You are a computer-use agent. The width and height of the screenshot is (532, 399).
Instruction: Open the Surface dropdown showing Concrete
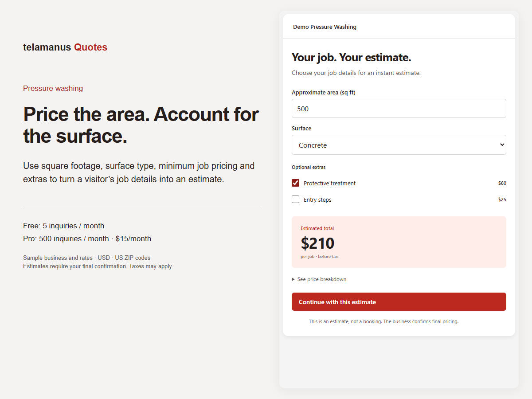399,145
